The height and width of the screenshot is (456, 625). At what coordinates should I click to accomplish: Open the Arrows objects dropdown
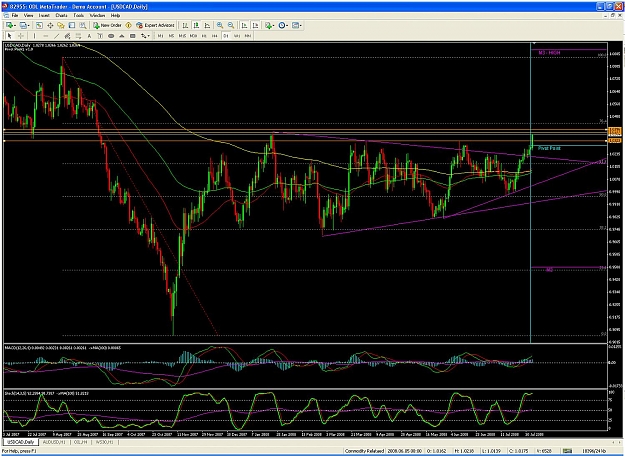[145, 36]
